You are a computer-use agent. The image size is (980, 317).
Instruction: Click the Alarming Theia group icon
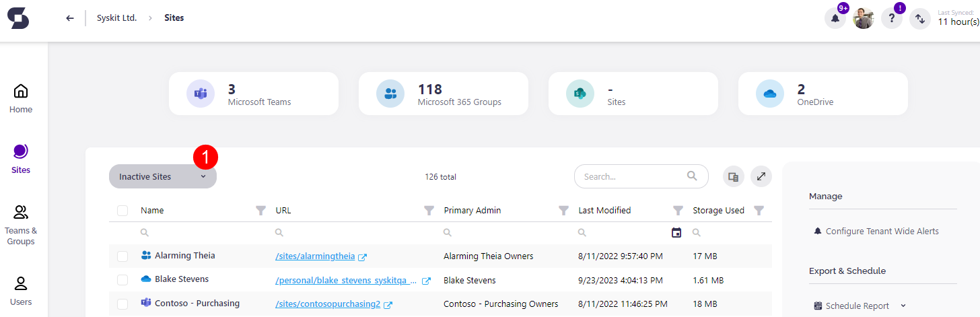tap(146, 256)
